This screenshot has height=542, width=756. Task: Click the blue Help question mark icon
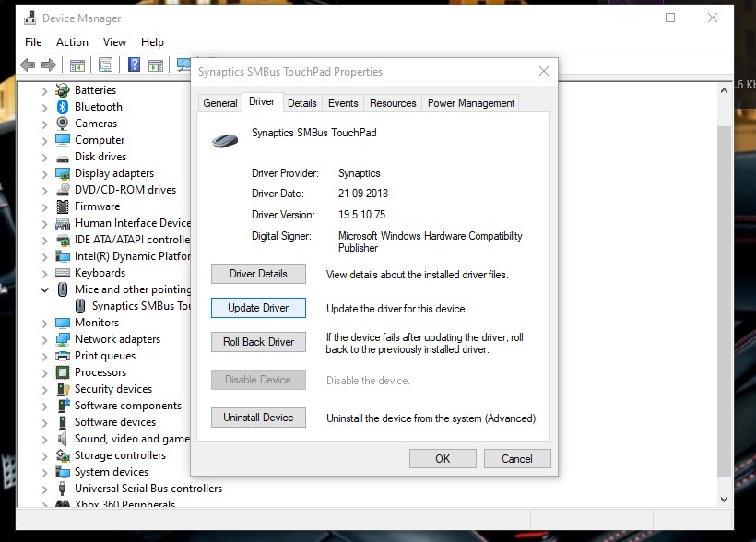point(134,65)
